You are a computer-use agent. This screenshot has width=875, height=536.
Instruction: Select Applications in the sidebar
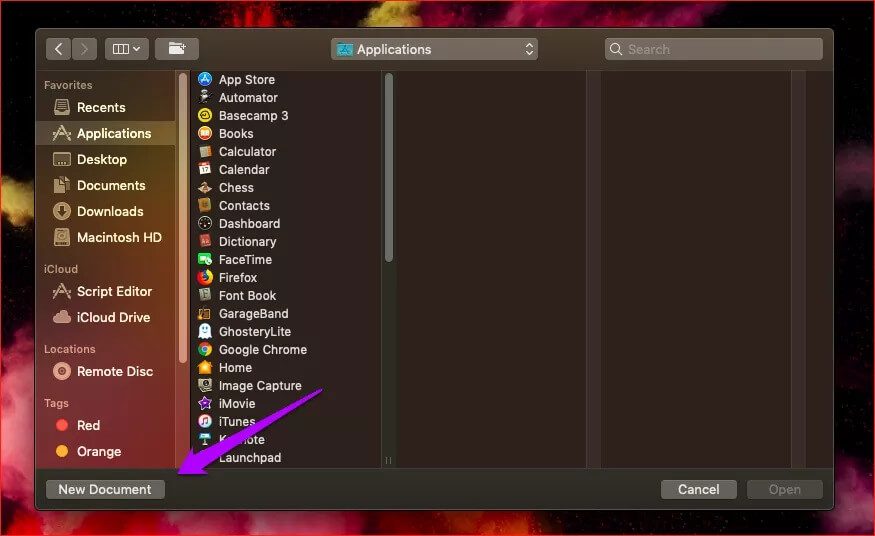[x=106, y=133]
